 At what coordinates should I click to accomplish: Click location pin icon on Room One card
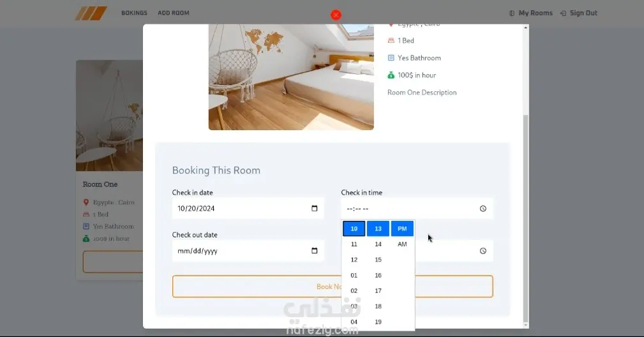pyautogui.click(x=86, y=202)
